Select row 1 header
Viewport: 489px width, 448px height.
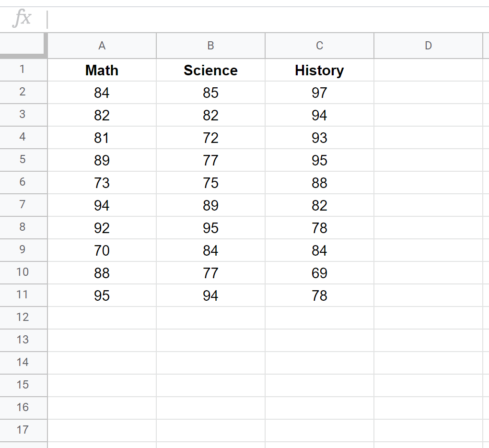[x=23, y=70]
